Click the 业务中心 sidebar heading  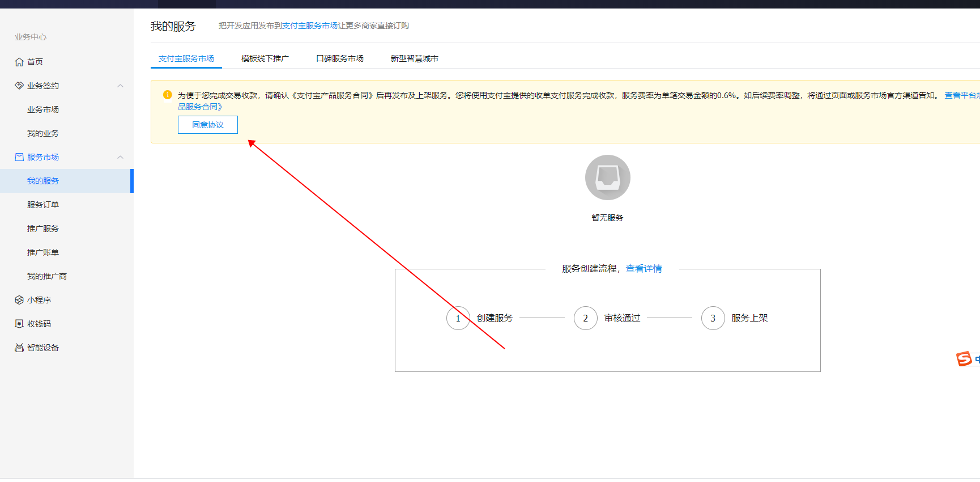point(31,37)
